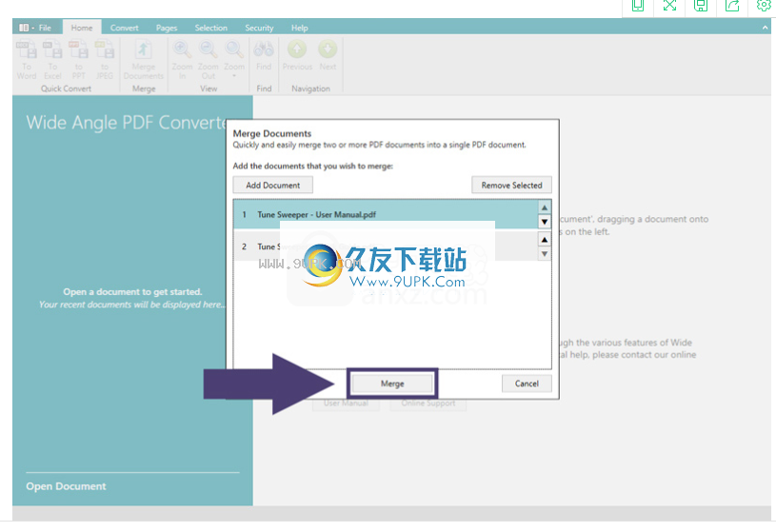Click the dimmed Online Support button
The width and height of the screenshot is (776, 532).
pyautogui.click(x=428, y=404)
